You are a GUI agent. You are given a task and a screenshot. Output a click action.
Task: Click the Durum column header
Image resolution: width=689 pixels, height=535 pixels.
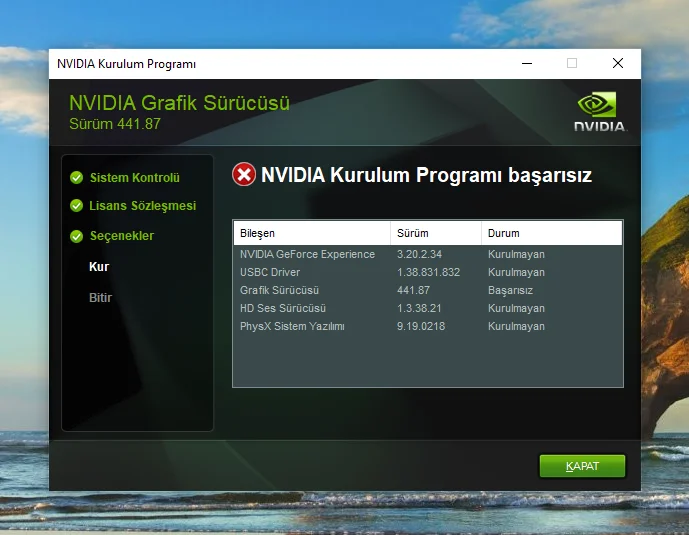coord(551,233)
